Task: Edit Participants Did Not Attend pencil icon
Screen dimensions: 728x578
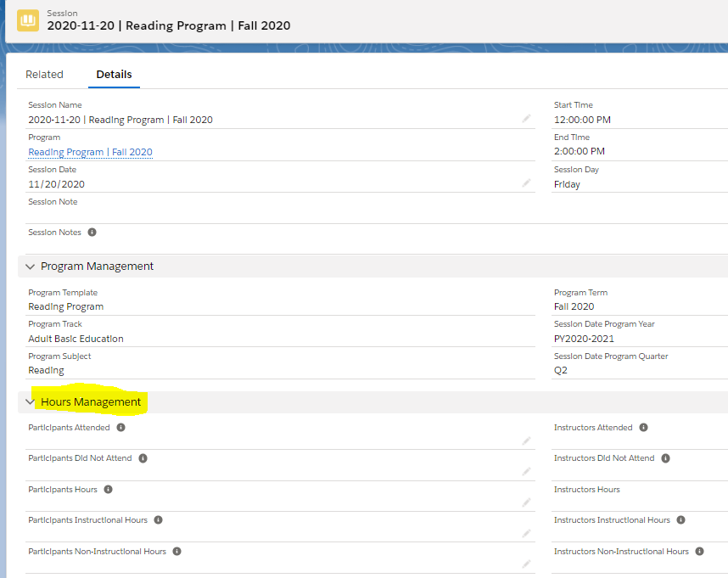Action: point(526,472)
